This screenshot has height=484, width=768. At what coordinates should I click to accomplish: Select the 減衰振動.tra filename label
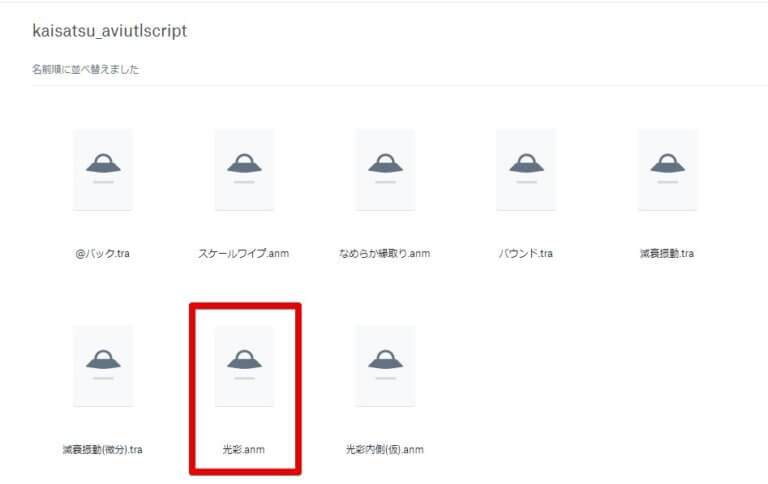click(x=667, y=254)
